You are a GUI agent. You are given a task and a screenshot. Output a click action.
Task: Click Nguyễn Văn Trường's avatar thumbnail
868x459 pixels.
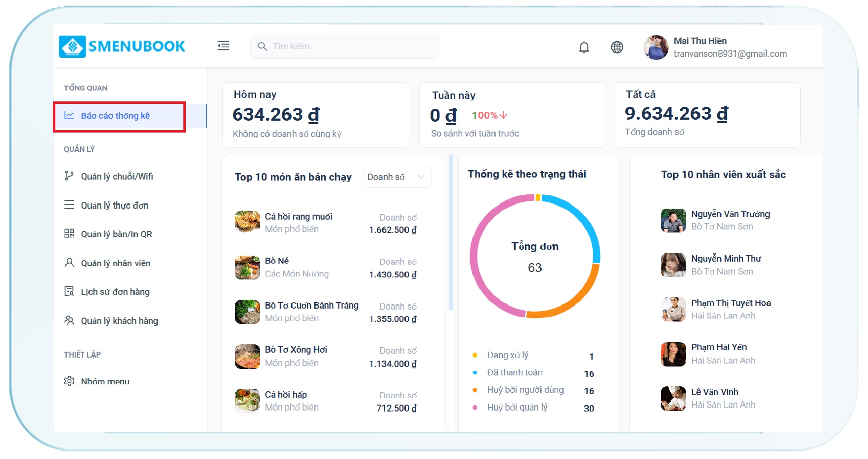pyautogui.click(x=673, y=221)
